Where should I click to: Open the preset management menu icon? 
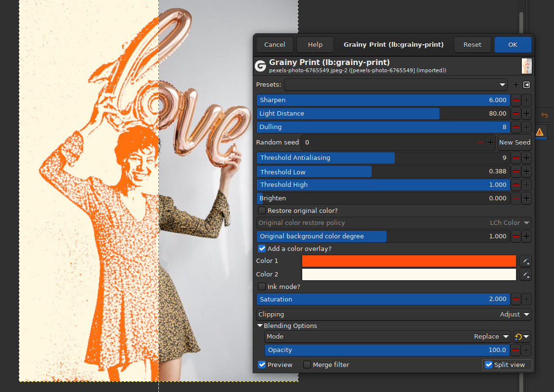pos(527,85)
